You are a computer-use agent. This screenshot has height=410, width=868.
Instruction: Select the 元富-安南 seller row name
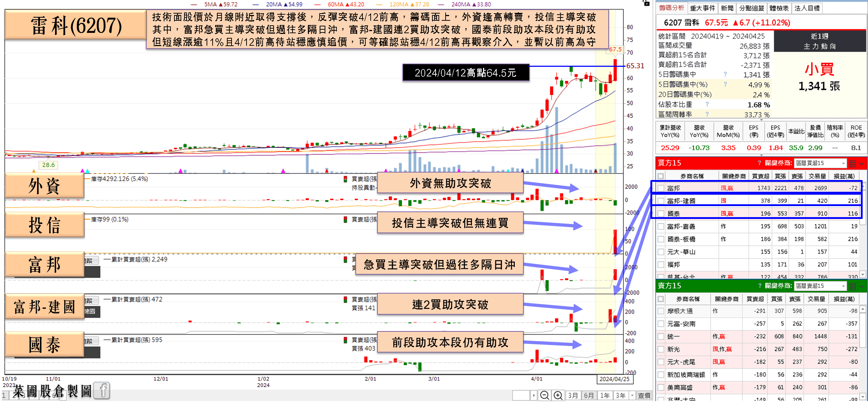coord(681,324)
